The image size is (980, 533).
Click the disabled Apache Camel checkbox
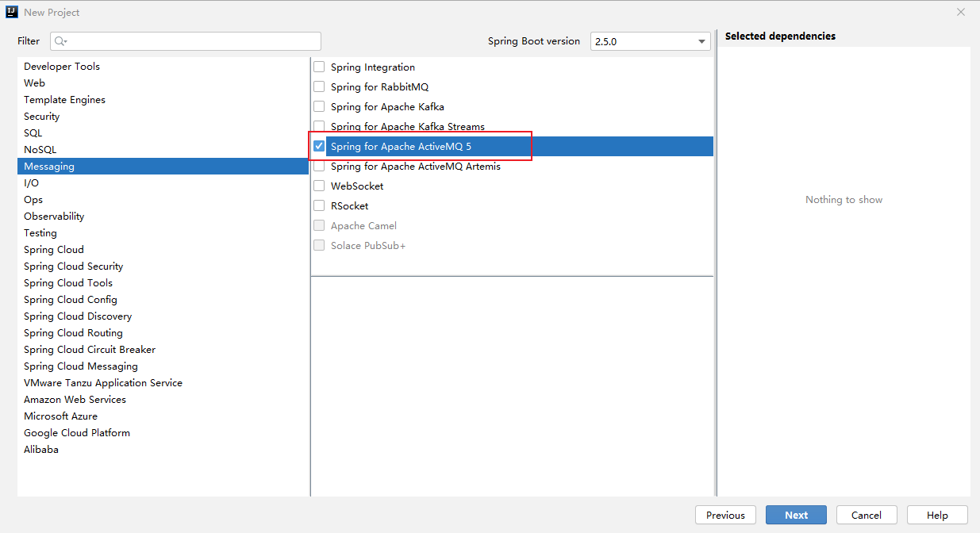319,226
